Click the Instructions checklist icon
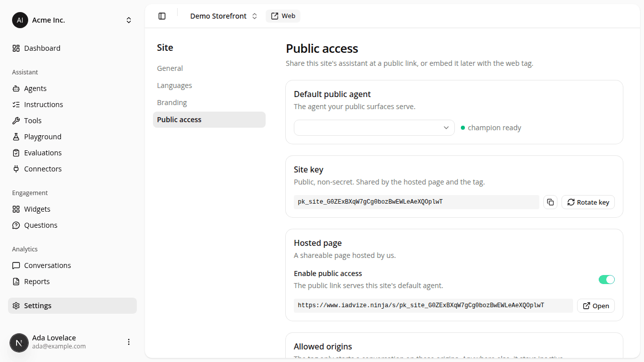The image size is (644, 362). pos(16,105)
